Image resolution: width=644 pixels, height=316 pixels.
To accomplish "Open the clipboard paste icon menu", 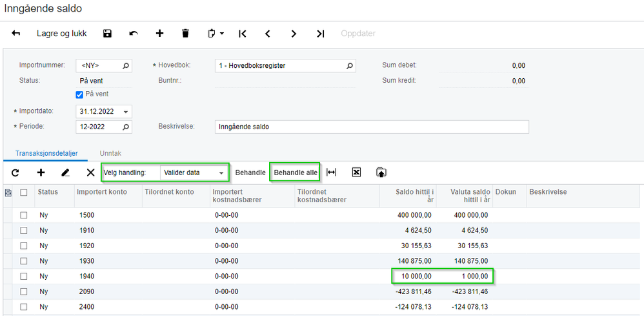I will 216,34.
